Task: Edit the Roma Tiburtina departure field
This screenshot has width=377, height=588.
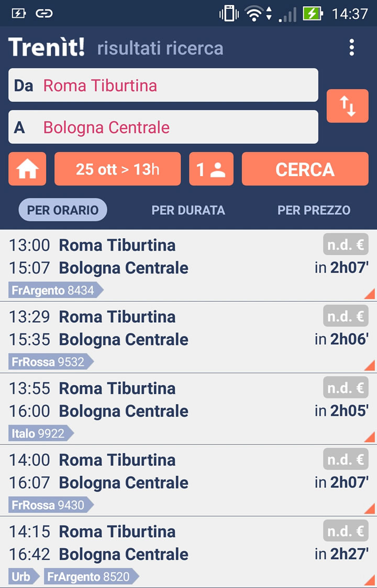Action: point(163,85)
